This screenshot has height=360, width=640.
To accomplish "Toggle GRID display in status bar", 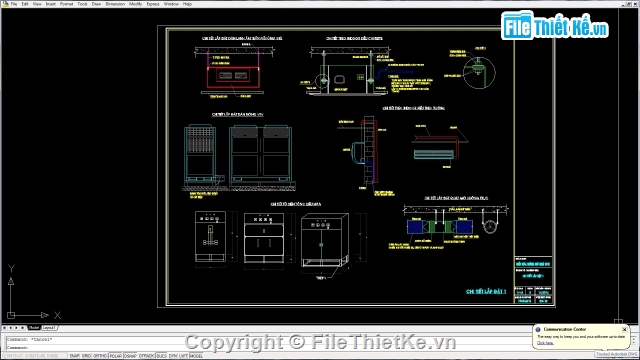I will (x=87, y=356).
